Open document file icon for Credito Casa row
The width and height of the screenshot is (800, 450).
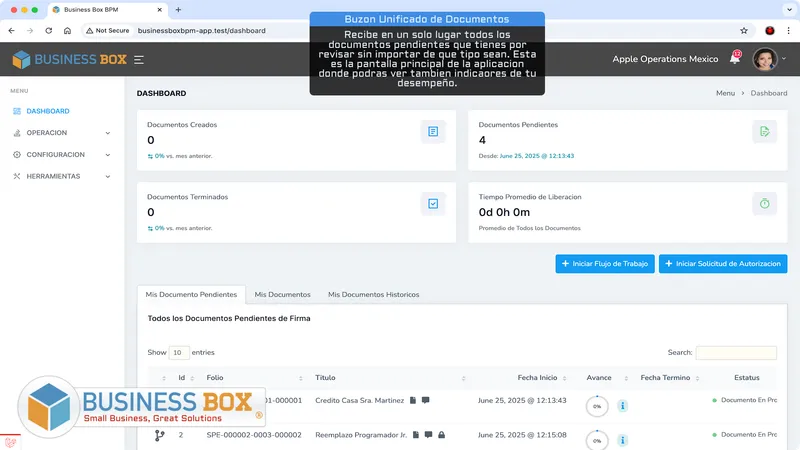click(x=413, y=401)
